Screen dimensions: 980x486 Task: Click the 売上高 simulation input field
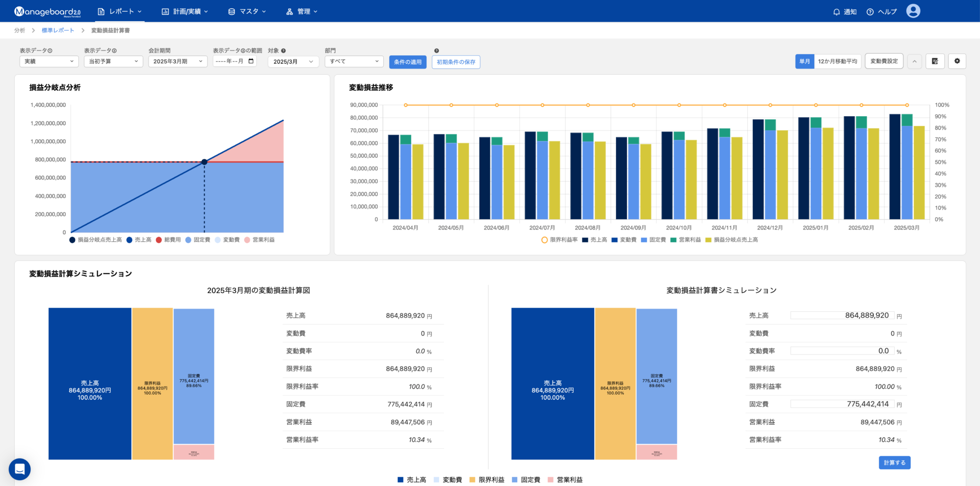tap(842, 315)
